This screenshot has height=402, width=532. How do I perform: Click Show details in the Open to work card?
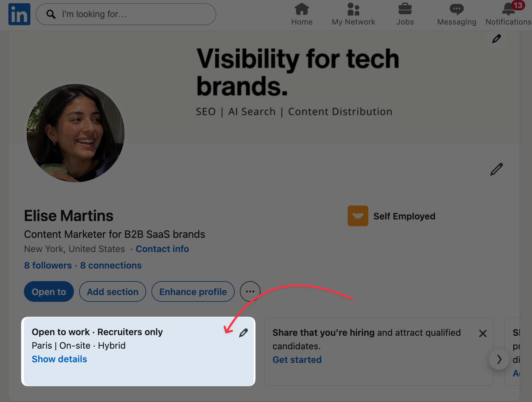(x=59, y=359)
